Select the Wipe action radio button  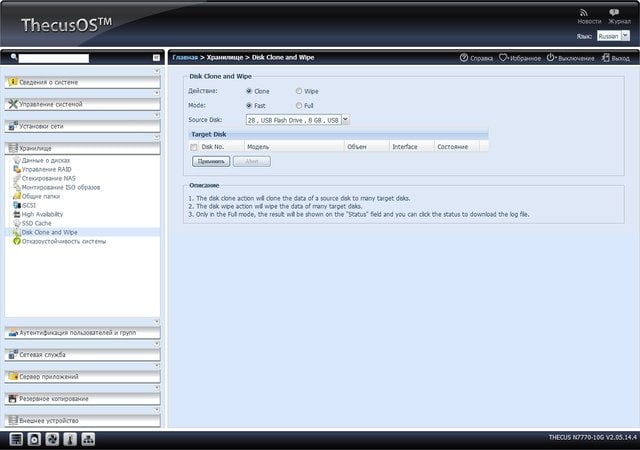299,91
